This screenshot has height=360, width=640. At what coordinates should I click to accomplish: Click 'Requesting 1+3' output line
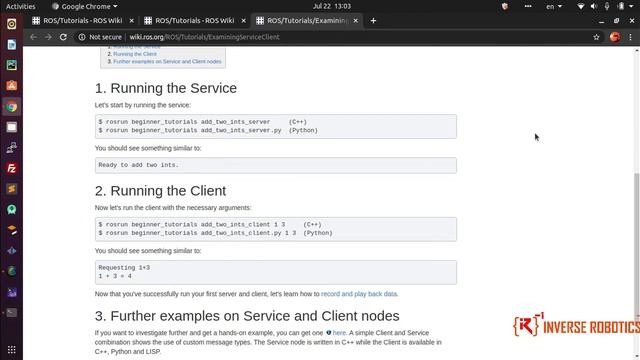click(124, 268)
